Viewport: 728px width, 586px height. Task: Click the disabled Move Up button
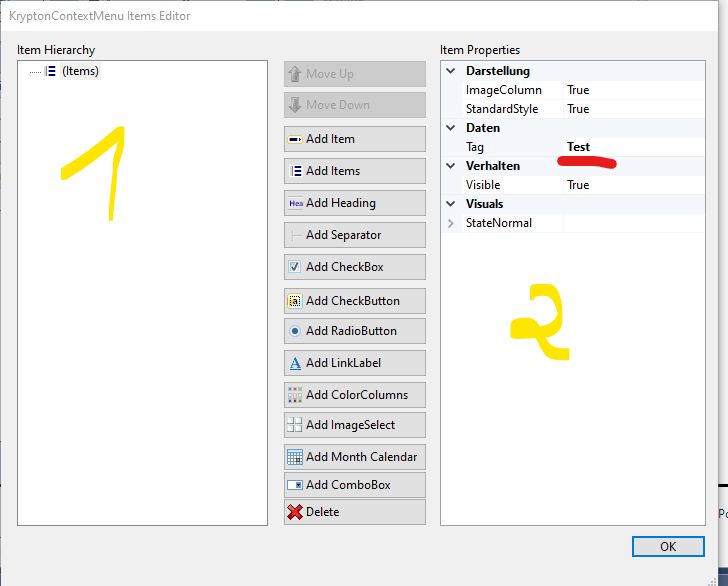tap(355, 74)
